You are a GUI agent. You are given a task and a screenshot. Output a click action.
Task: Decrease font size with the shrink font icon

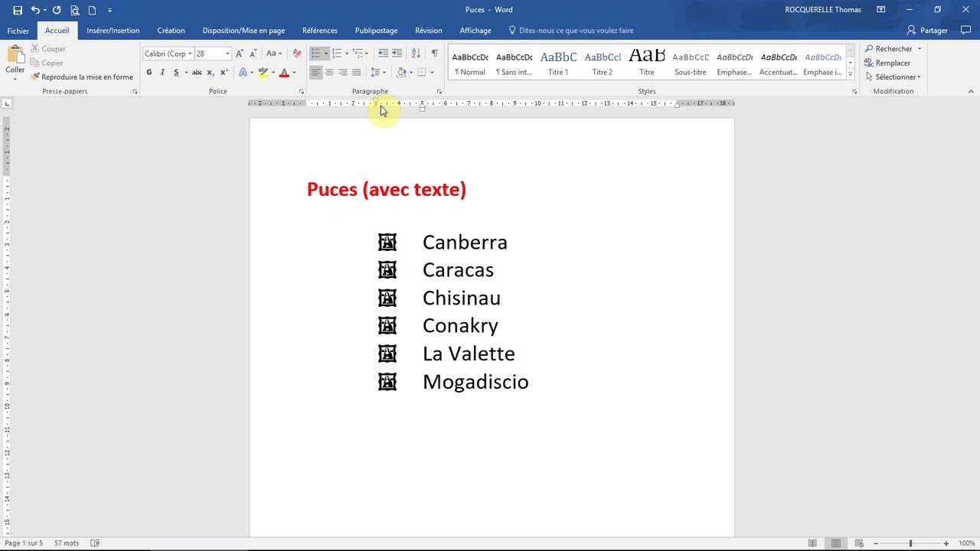pyautogui.click(x=253, y=54)
